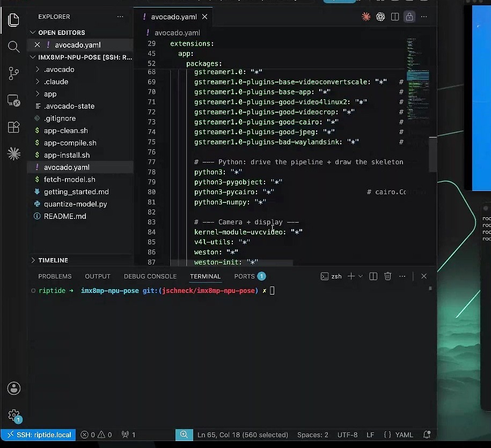The width and height of the screenshot is (491, 448).
Task: Close the bottom panel
Action: 424,276
